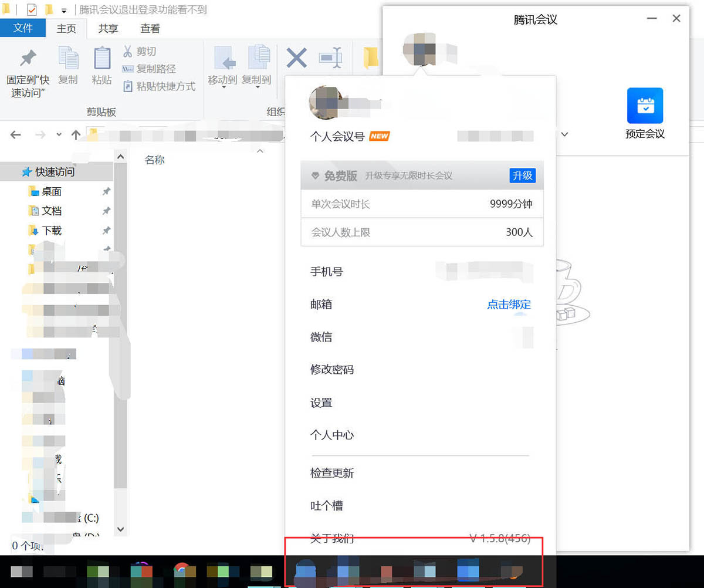Click the 单次会议时长 row label
This screenshot has width=704, height=588.
point(341,204)
